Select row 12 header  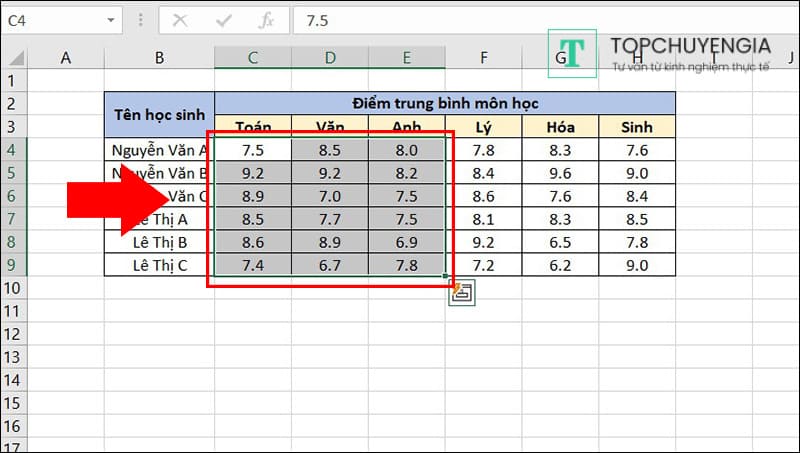pyautogui.click(x=12, y=334)
